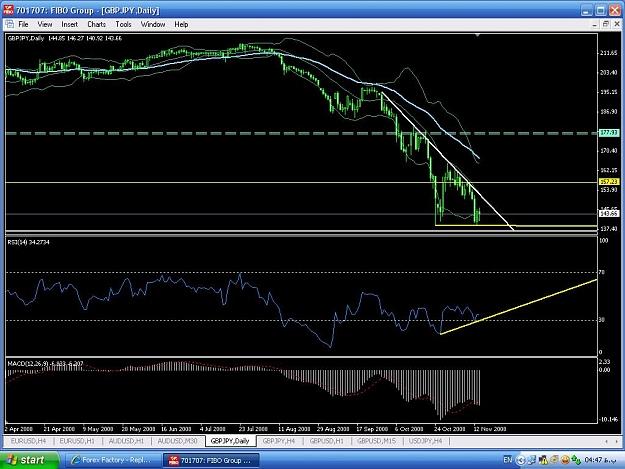The width and height of the screenshot is (625, 469).
Task: Switch to the EURUSD,H4 chart tab
Action: pyautogui.click(x=28, y=441)
